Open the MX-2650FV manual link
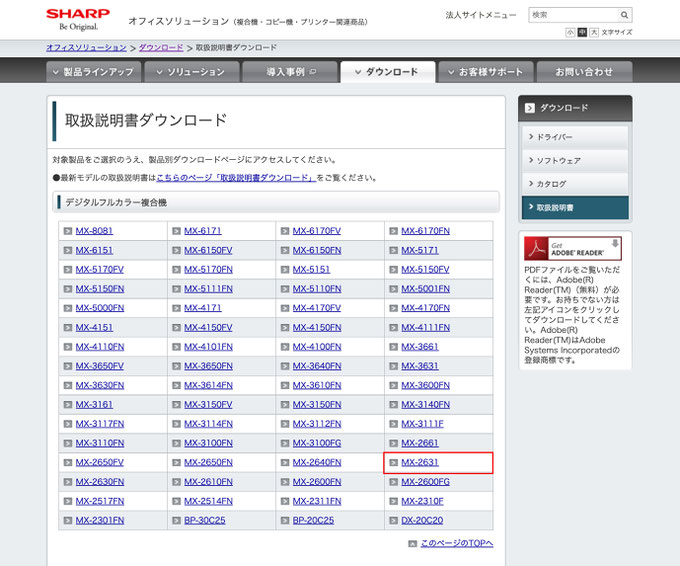680x566 pixels. point(100,462)
